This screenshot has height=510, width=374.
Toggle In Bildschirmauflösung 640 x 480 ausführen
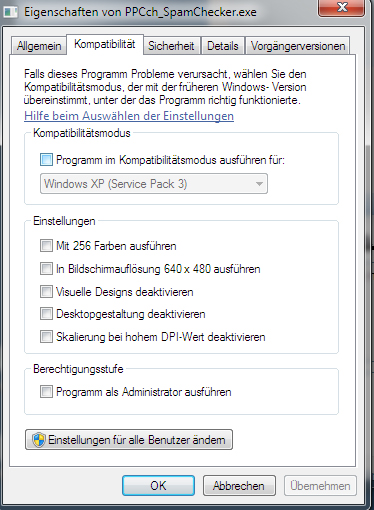pyautogui.click(x=46, y=269)
